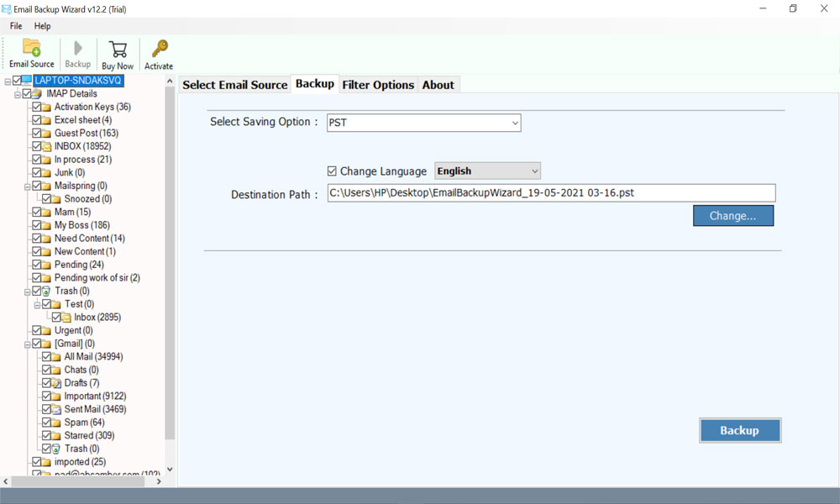Viewport: 840px width, 504px height.
Task: Click the Trash (0) recycle icon under Urgent's siblings
Action: (x=46, y=291)
